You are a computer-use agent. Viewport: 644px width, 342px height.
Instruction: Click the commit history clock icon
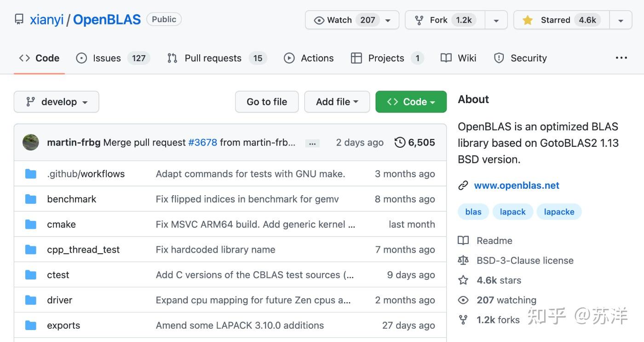tap(400, 142)
